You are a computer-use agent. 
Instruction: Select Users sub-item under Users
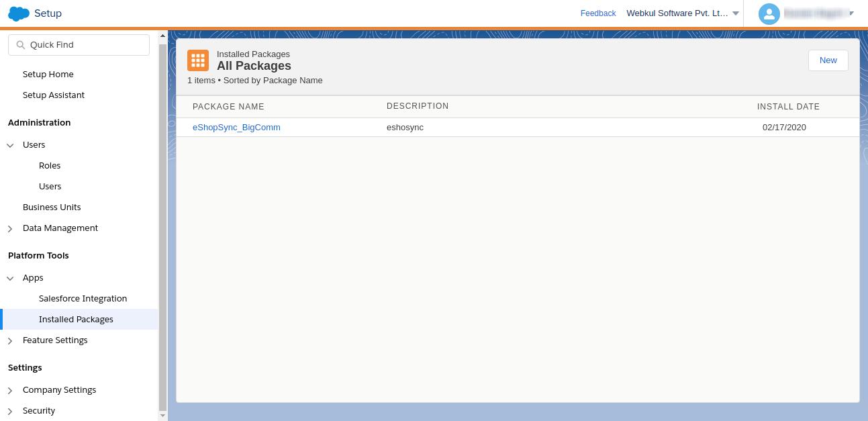click(50, 187)
